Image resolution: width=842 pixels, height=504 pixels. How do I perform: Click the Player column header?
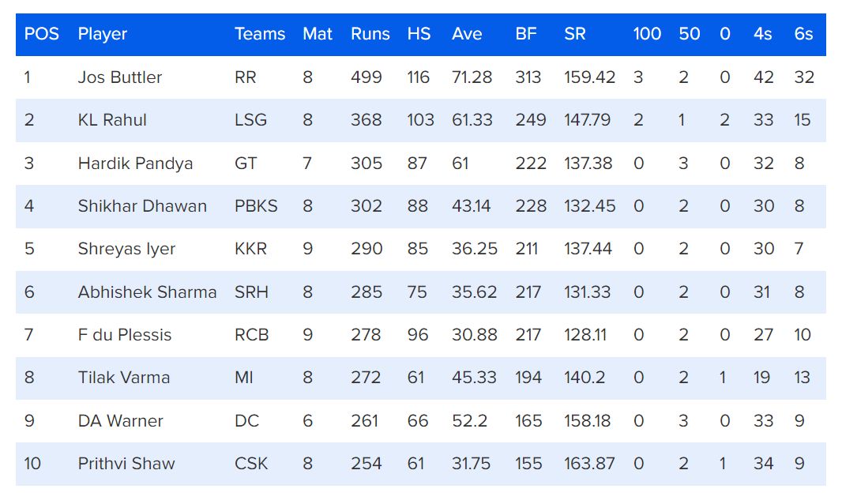(x=103, y=34)
